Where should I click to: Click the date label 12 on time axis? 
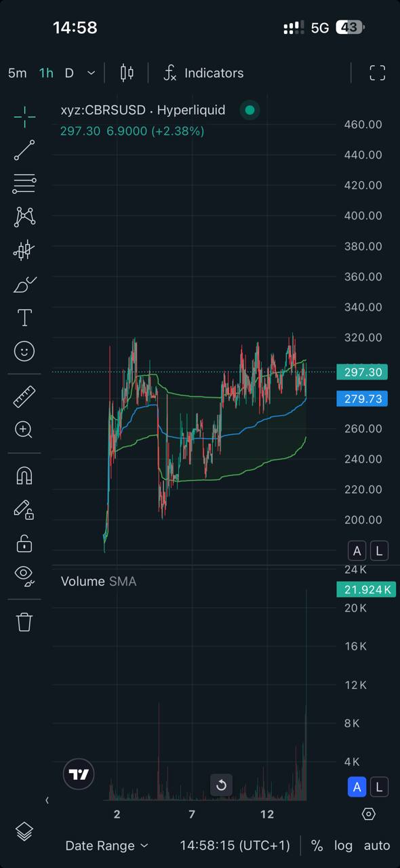267,814
